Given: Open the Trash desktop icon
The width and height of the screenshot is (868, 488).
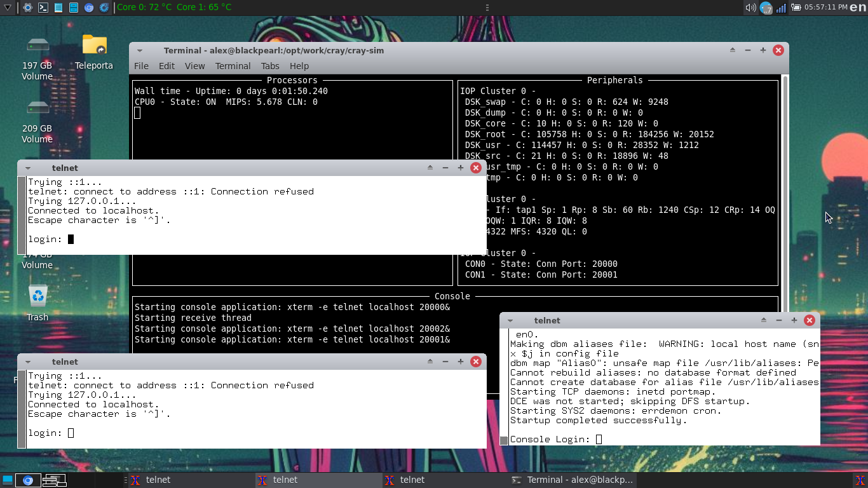Looking at the screenshot, I should 37,303.
